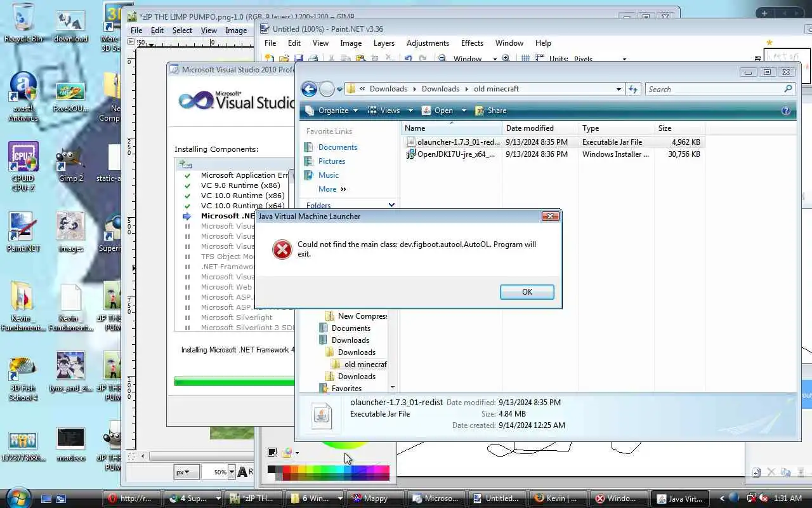Click the magnifier icon in Explorer search box
Screen dimensions: 812x508
tap(789, 89)
